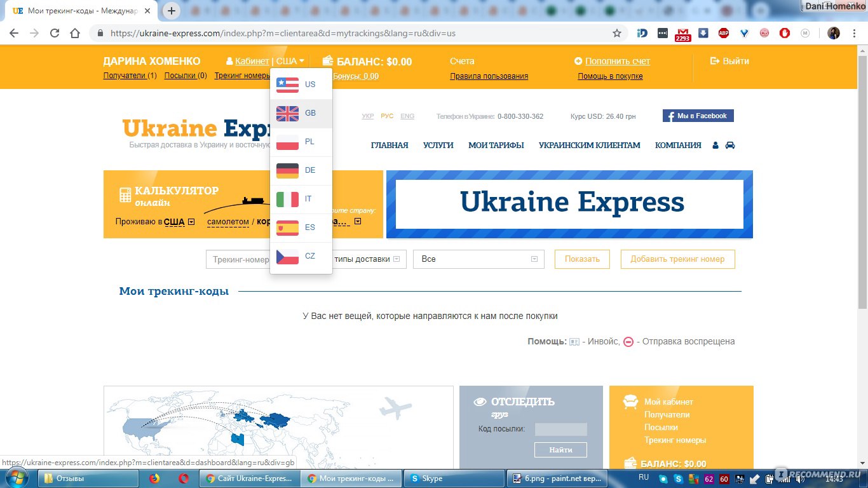Switch language to УКР

368,116
